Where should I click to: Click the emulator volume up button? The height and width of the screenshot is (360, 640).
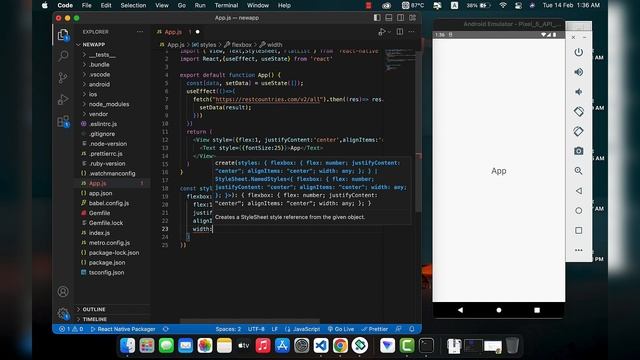point(578,72)
